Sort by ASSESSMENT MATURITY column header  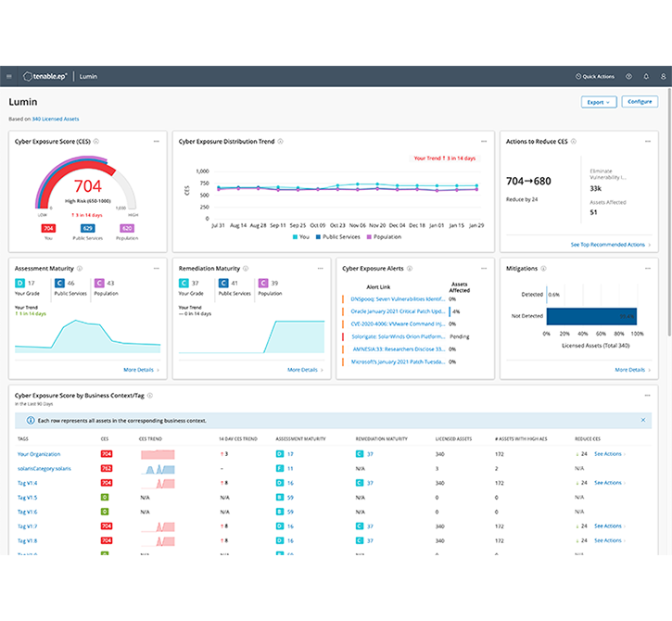(x=300, y=438)
